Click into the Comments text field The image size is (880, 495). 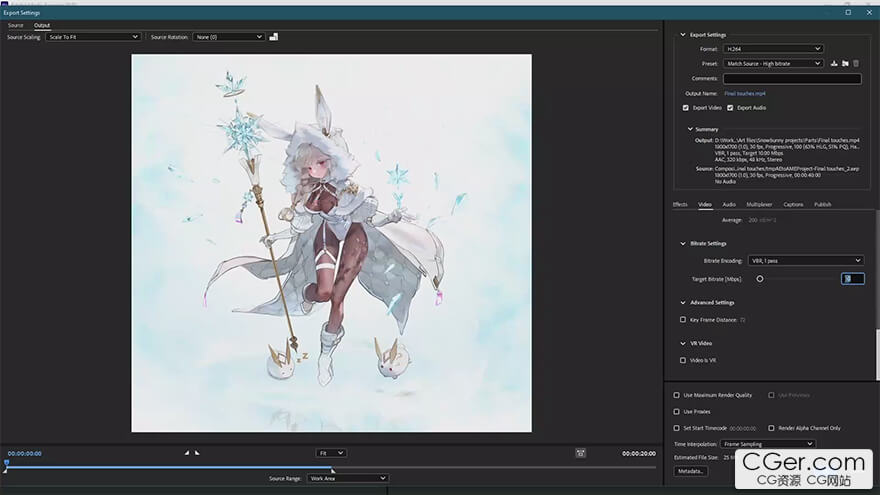[x=792, y=79]
